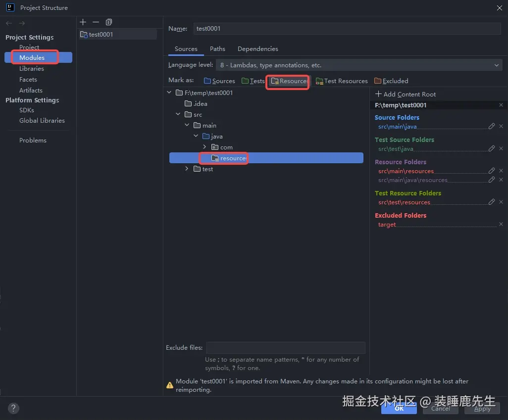Click the Apply button
Image resolution: width=508 pixels, height=420 pixels.
click(482, 408)
